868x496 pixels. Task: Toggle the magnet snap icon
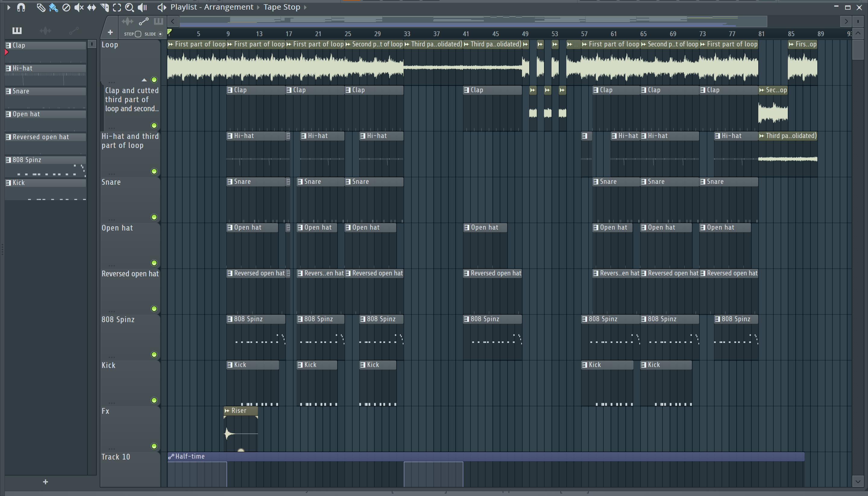(21, 7)
